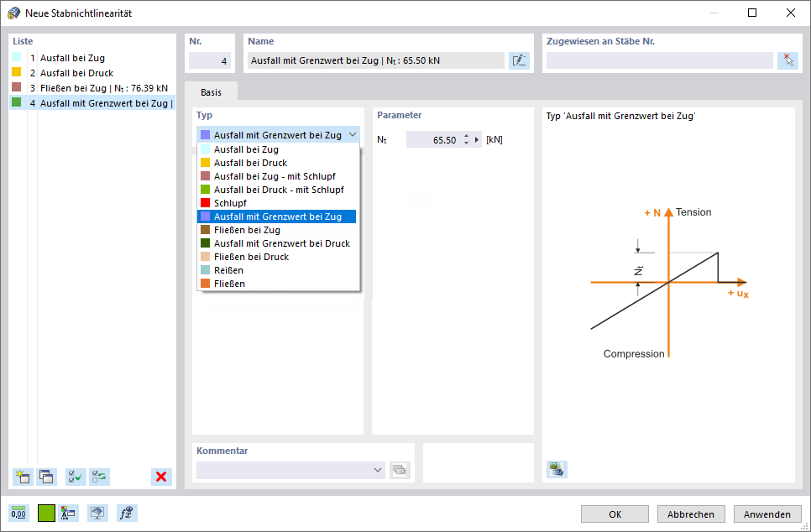This screenshot has width=811, height=532.
Task: Click Nt parameter arrow menu button
Action: (477, 139)
